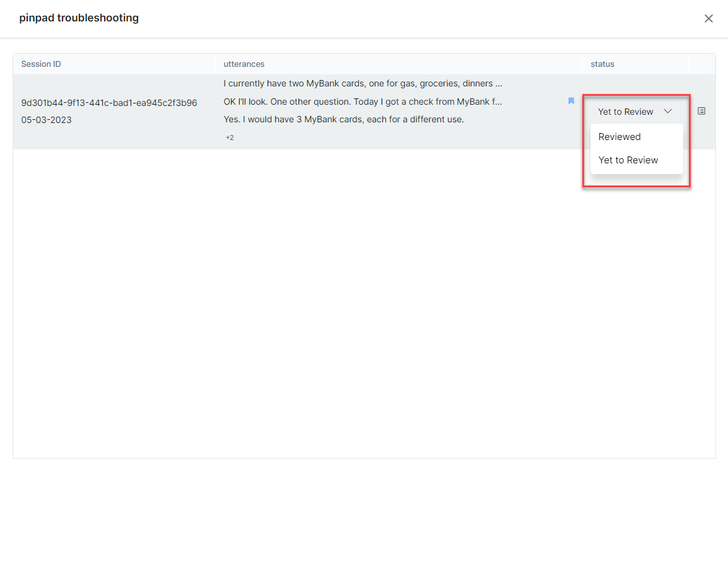
Task: Select "Reviewed" from the status menu
Action: [619, 137]
